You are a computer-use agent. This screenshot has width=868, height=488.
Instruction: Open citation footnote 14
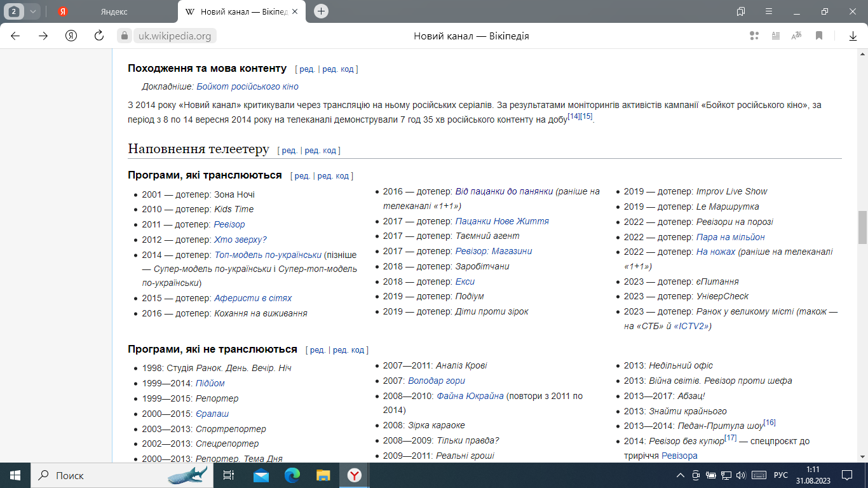pos(574,116)
